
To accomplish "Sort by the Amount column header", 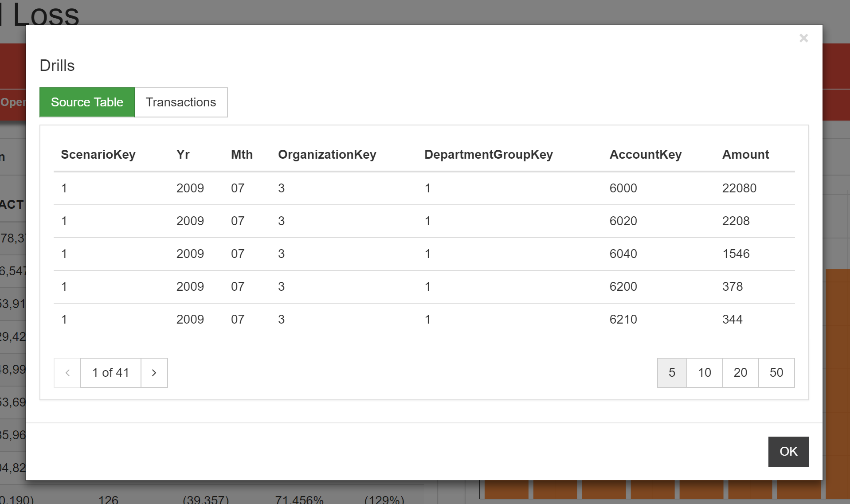I will (x=745, y=155).
